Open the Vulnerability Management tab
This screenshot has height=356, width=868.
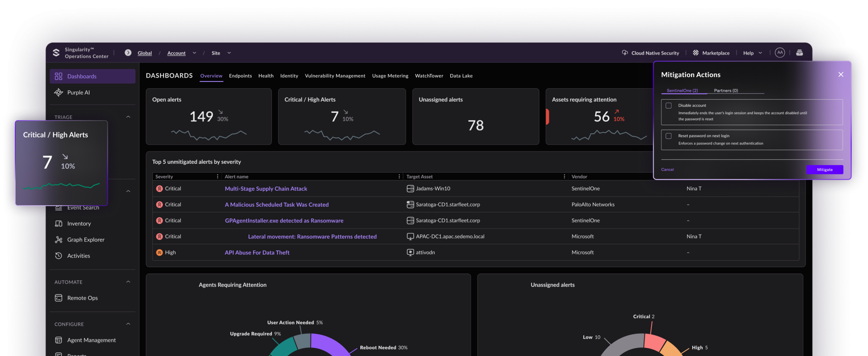[335, 76]
